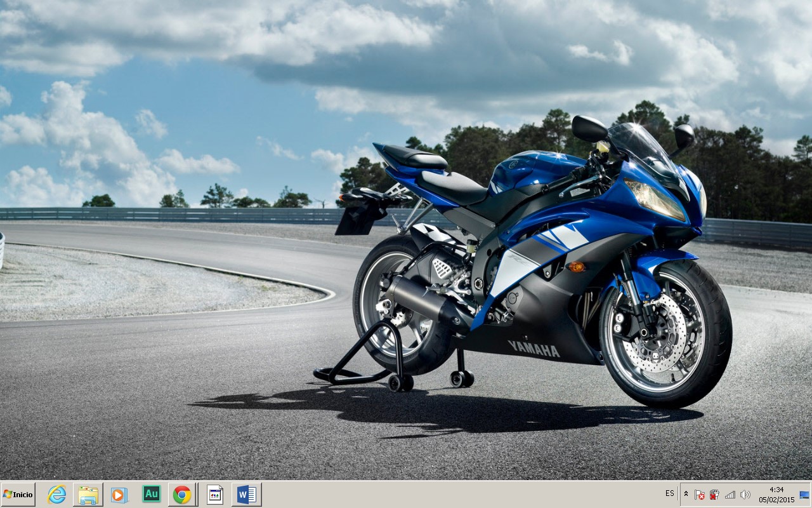The width and height of the screenshot is (812, 508).
Task: Launch Google Chrome from taskbar
Action: coord(182,494)
